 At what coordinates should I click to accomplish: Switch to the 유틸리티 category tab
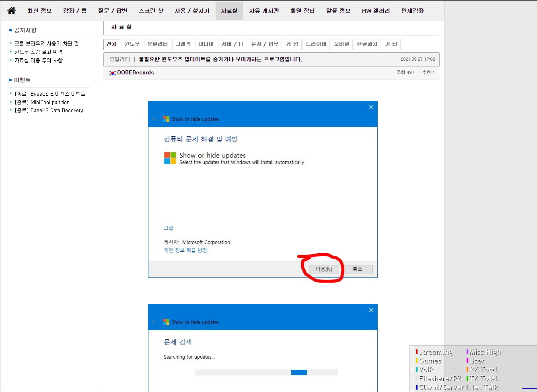point(158,44)
